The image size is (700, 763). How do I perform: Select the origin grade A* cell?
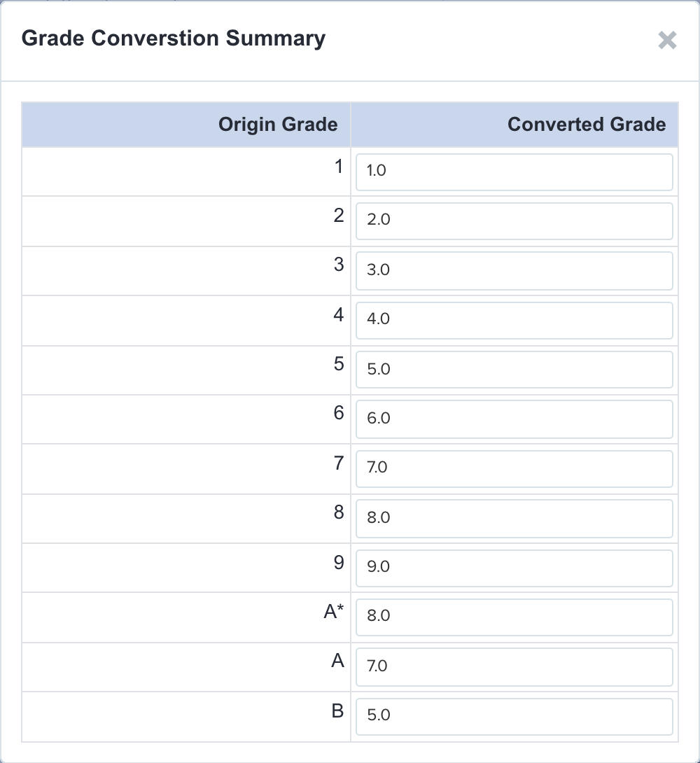coord(186,617)
